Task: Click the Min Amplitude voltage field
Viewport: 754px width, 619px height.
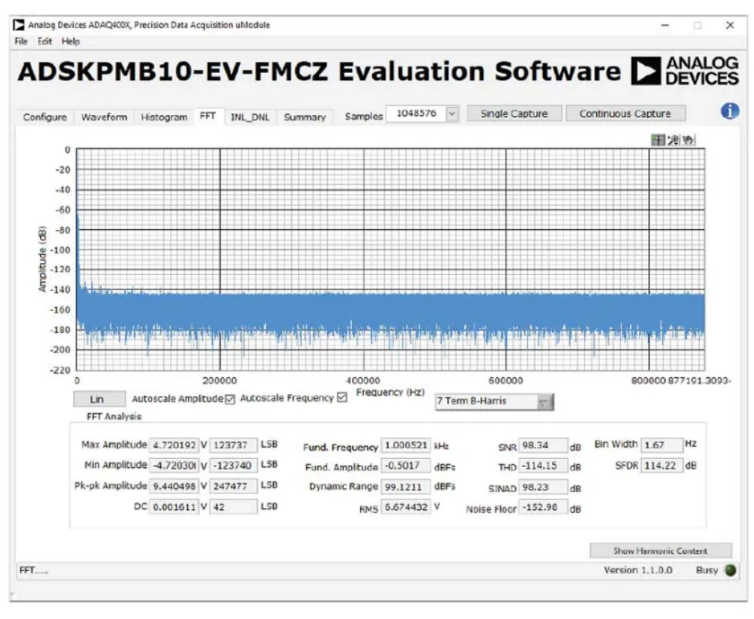Action: point(174,466)
